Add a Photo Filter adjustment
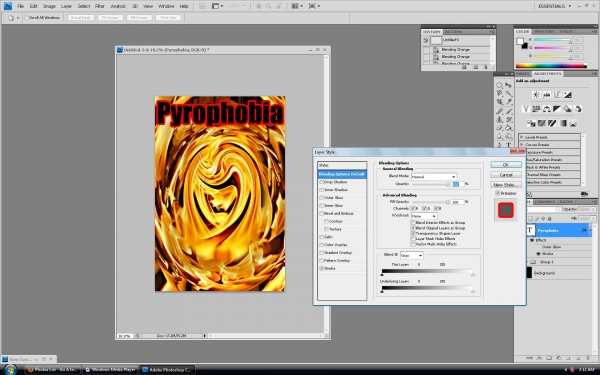This screenshot has width=600, height=375. coord(567,109)
